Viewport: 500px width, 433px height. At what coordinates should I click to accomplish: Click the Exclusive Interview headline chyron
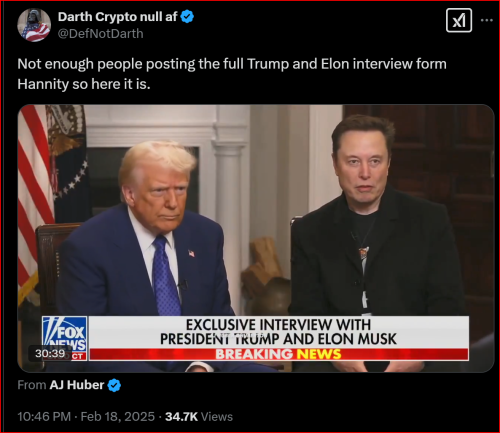point(279,332)
